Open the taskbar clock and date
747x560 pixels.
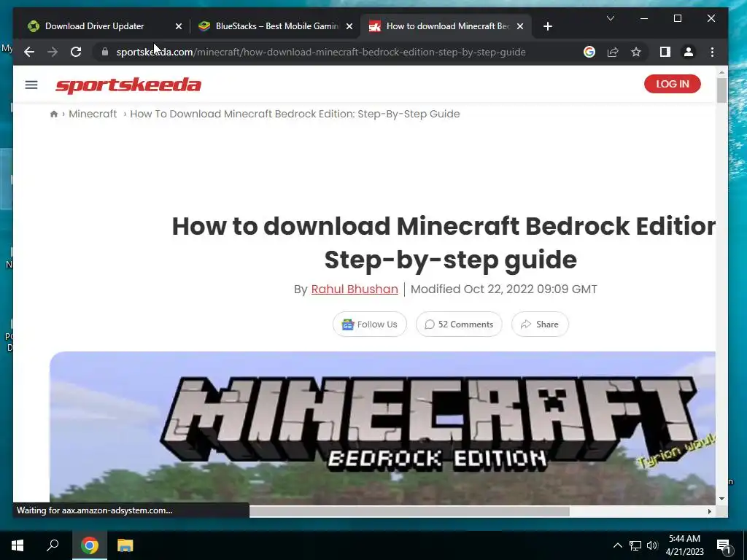684,545
